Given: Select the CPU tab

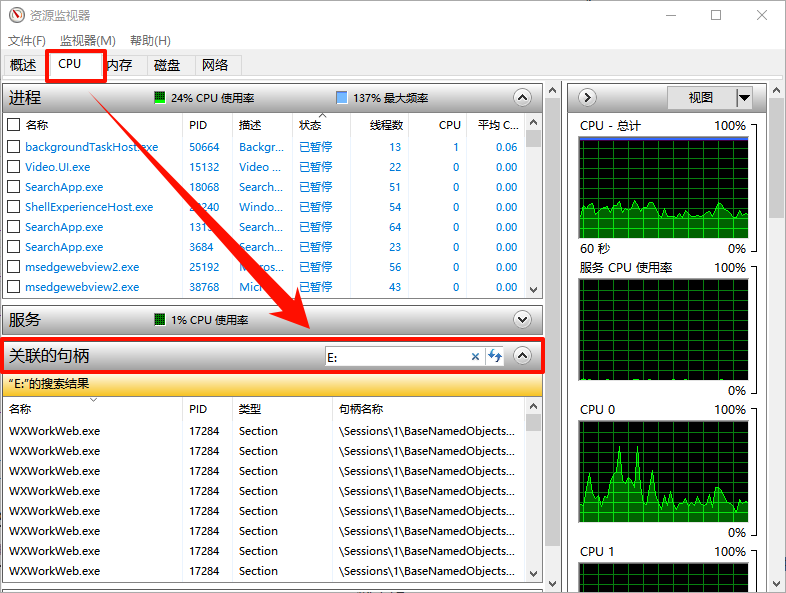Looking at the screenshot, I should [70, 64].
